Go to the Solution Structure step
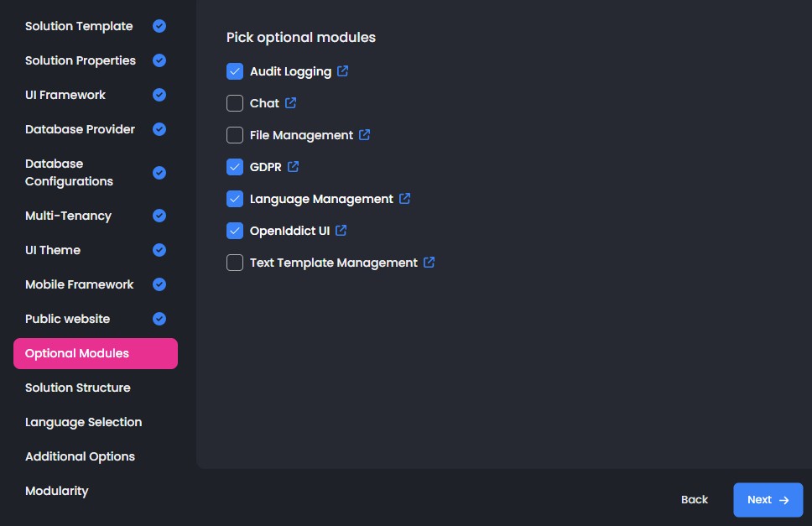 coord(78,388)
